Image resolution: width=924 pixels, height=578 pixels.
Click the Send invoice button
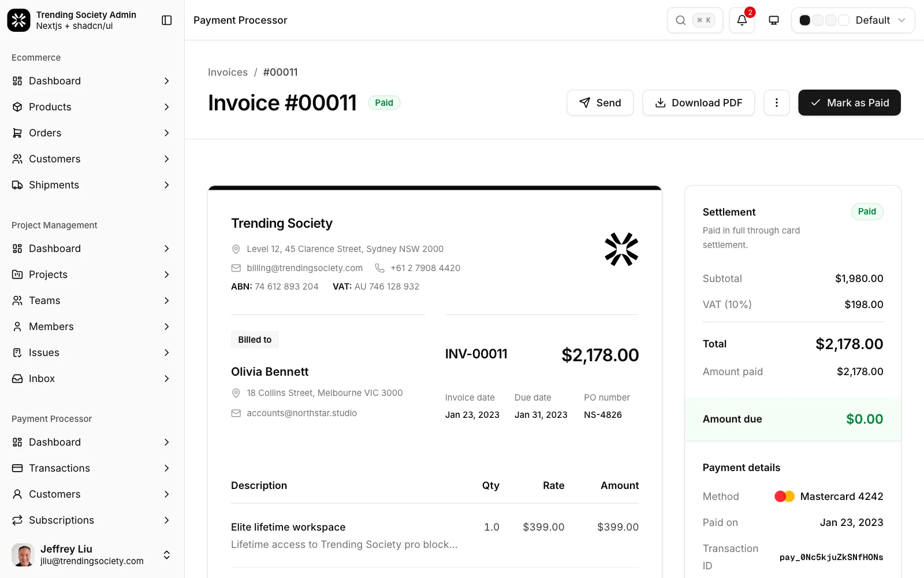[600, 102]
